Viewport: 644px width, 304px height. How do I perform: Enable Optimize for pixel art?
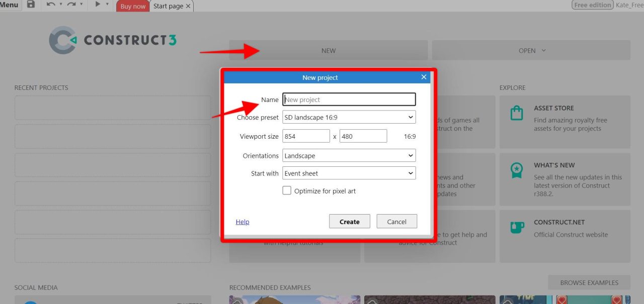point(287,190)
